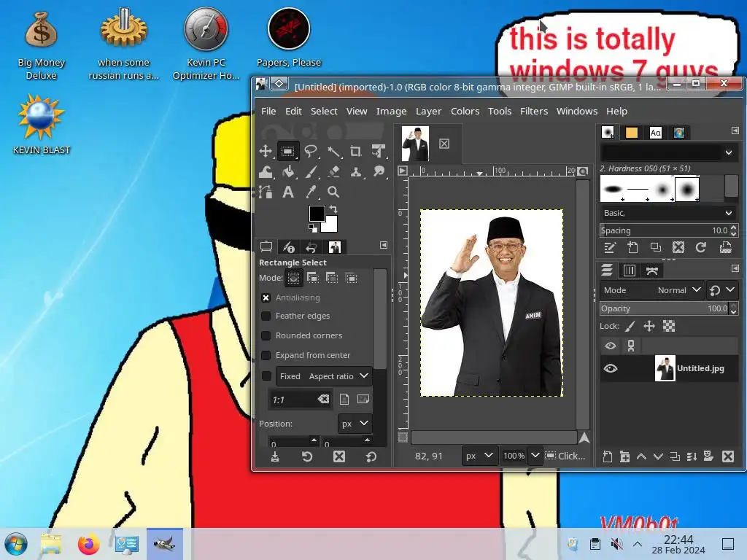
Task: Select Add to selection mode
Action: tap(312, 278)
